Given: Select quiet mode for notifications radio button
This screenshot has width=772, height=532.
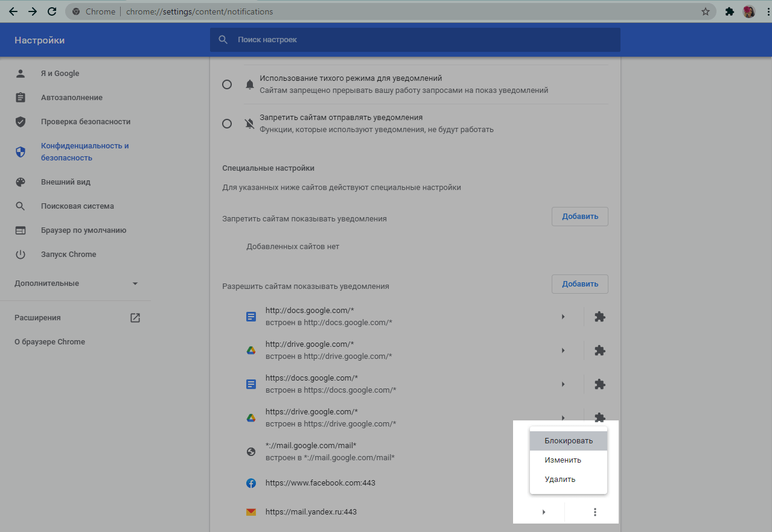Looking at the screenshot, I should click(227, 84).
